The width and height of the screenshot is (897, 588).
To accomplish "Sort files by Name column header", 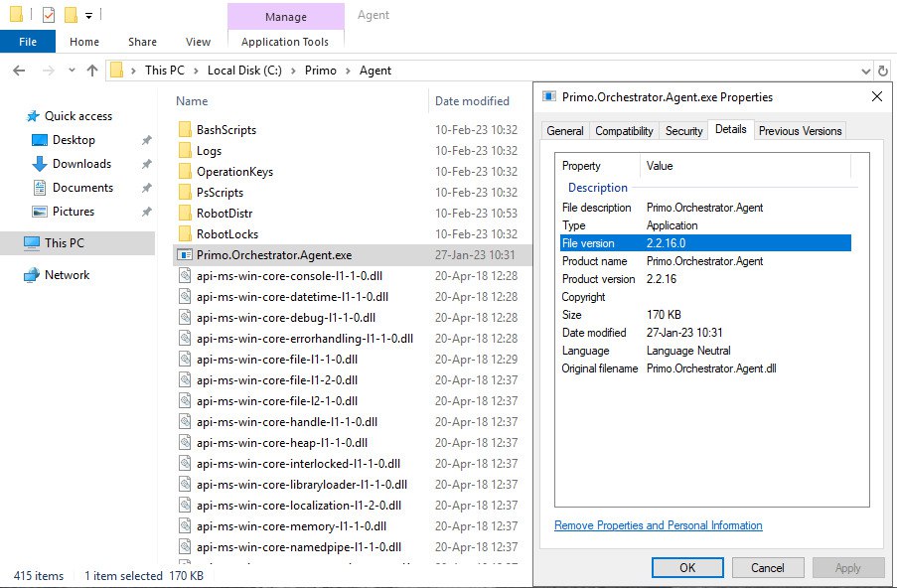I will (x=192, y=101).
